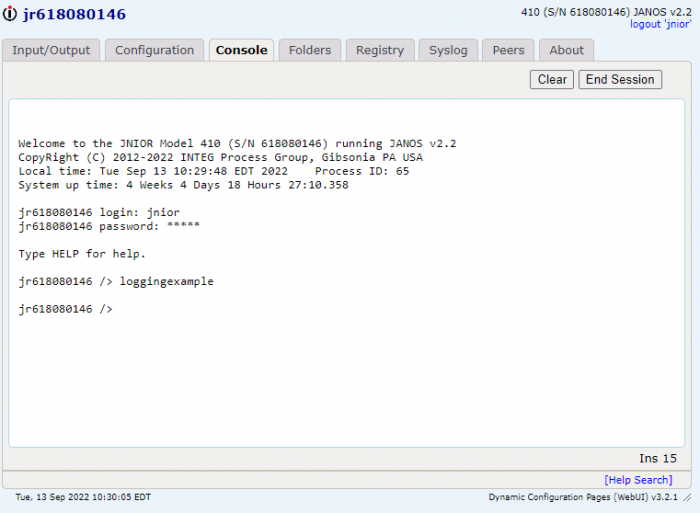Click the Ins 15 cursor status indicator
Viewport: 700px width, 513px height.
(x=658, y=459)
